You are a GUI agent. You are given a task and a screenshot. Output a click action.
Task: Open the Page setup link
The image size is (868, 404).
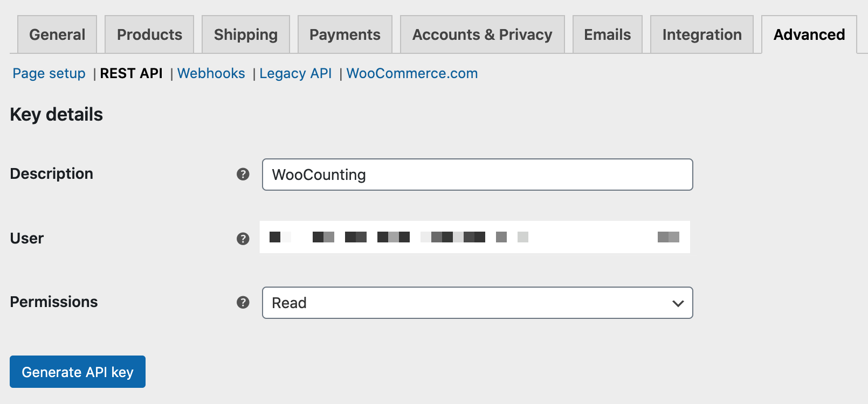pos(49,73)
